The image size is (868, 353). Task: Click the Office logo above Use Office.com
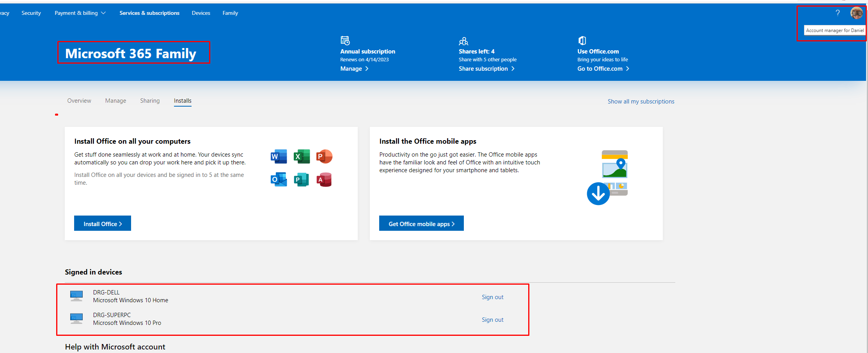[x=582, y=41]
